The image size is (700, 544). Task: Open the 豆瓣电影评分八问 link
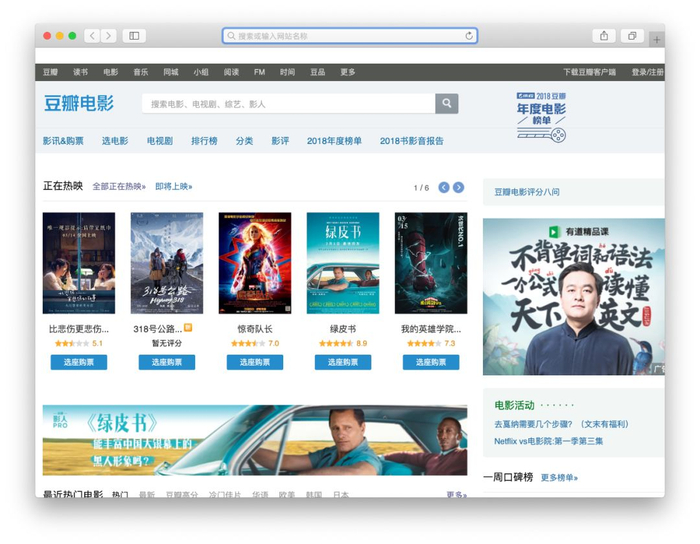[527, 192]
